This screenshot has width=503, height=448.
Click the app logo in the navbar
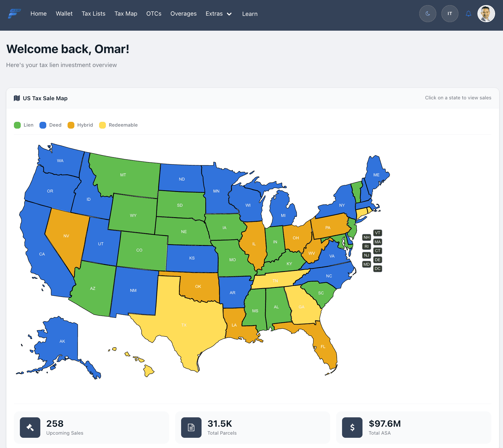[14, 13]
